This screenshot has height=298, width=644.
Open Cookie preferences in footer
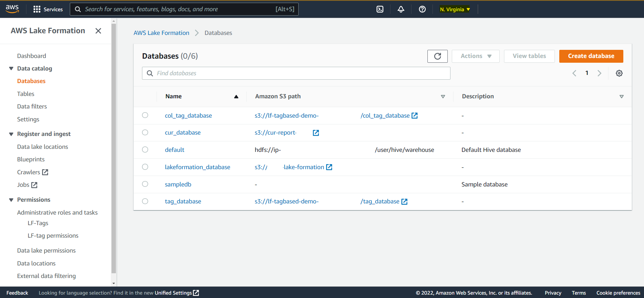618,293
